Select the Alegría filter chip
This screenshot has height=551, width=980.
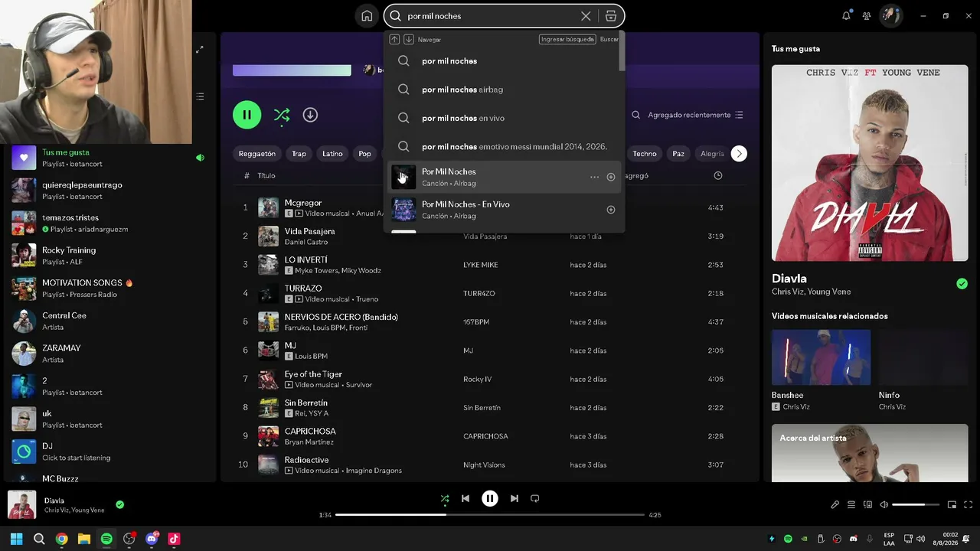[712, 154]
